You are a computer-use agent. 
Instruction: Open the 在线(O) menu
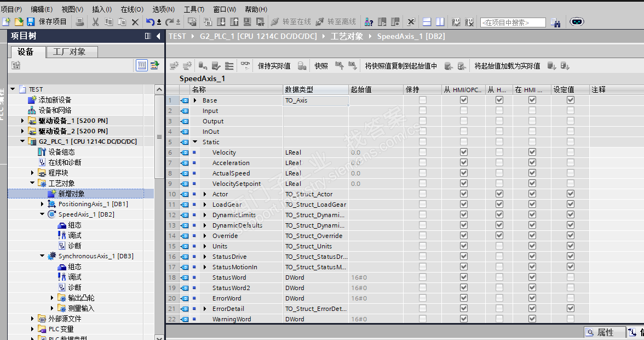(133, 9)
